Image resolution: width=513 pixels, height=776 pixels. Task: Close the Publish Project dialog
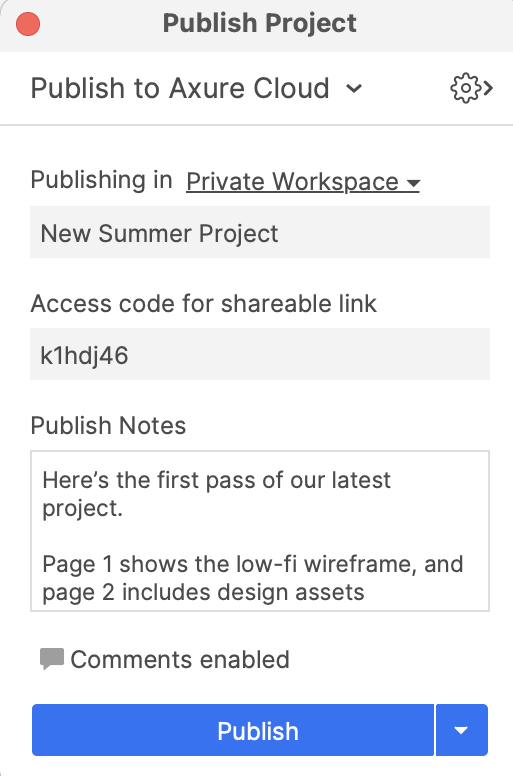(28, 24)
